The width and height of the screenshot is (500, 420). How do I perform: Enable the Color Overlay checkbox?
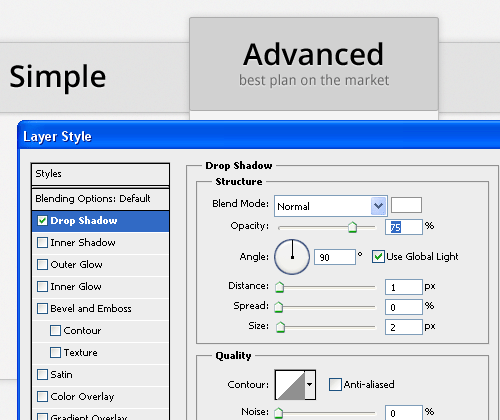[42, 397]
